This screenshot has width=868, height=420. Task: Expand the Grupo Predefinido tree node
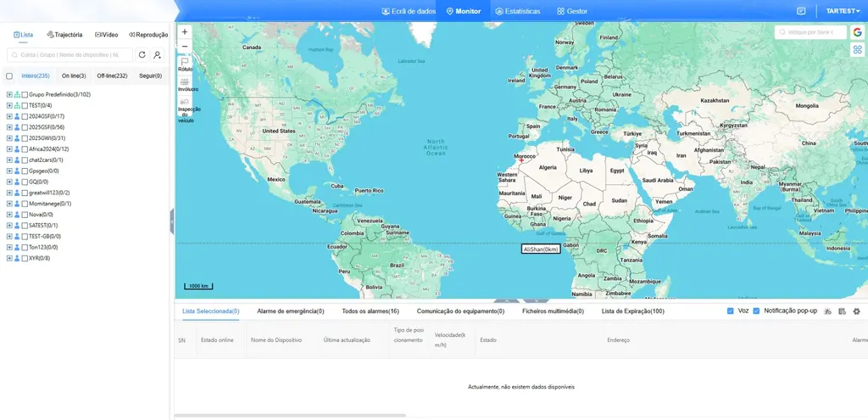coord(8,95)
